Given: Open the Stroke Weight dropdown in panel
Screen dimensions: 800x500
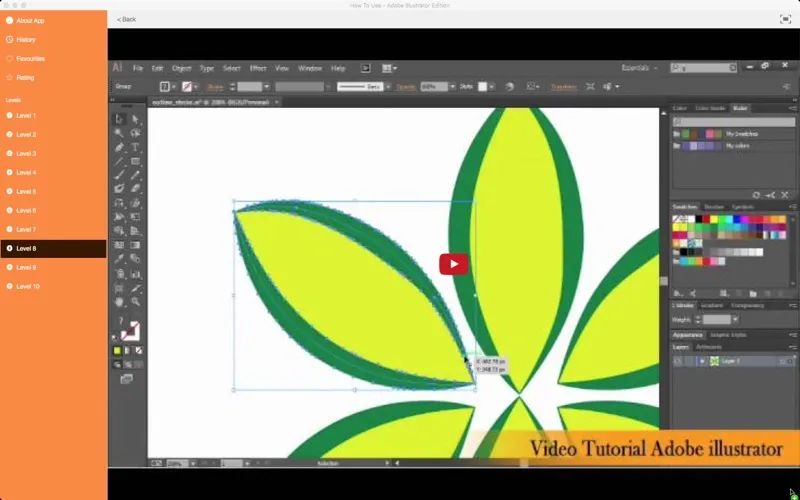Looking at the screenshot, I should point(735,319).
